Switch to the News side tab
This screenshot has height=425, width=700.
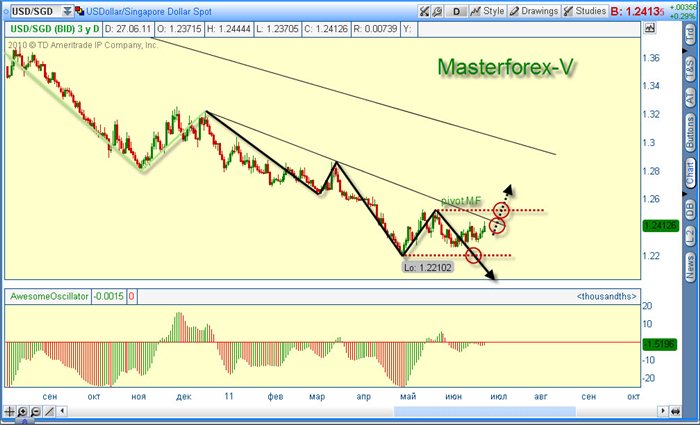click(690, 266)
